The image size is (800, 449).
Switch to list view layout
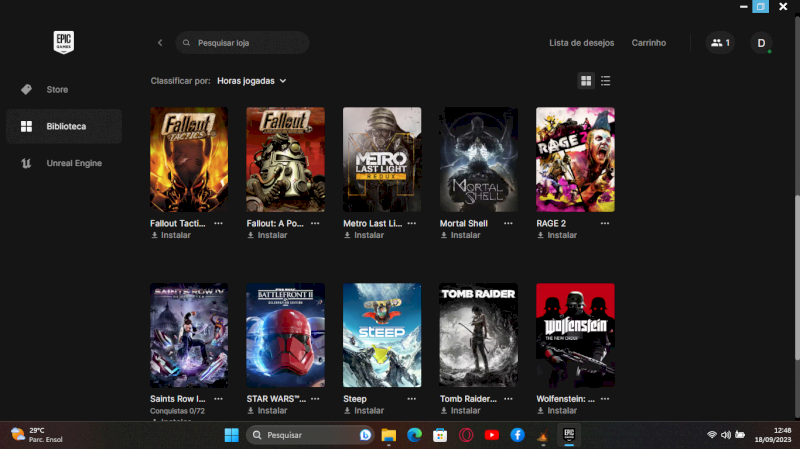pos(606,80)
